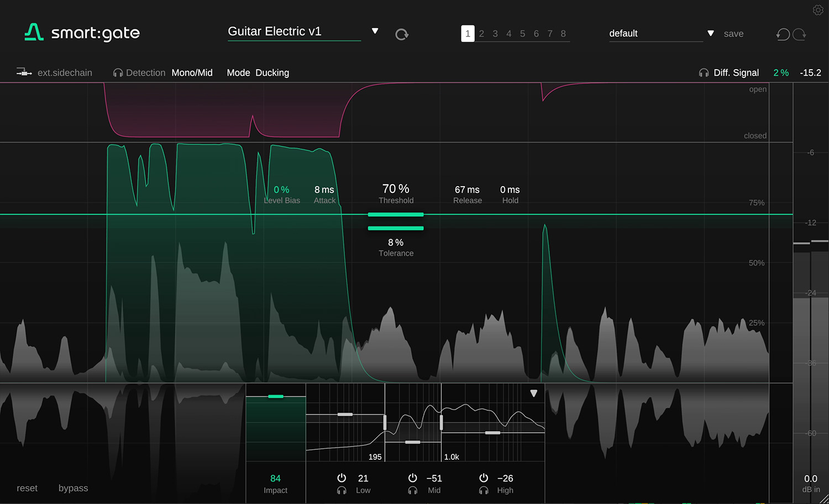Screen dimensions: 829x504
Task: Click the smart:gate logo icon
Action: tap(34, 33)
